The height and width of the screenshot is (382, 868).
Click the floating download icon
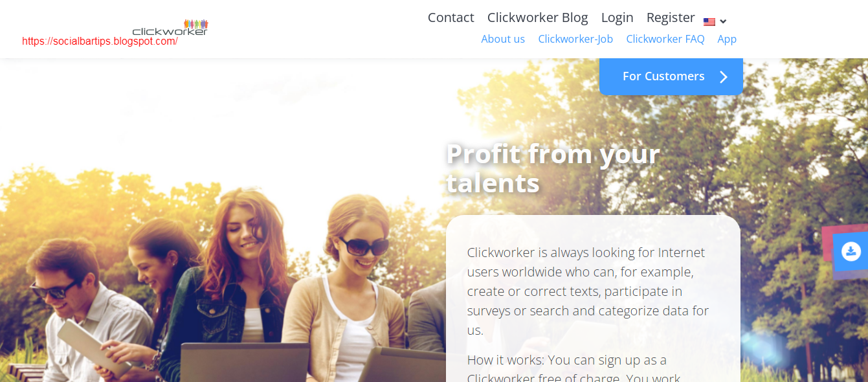(851, 251)
